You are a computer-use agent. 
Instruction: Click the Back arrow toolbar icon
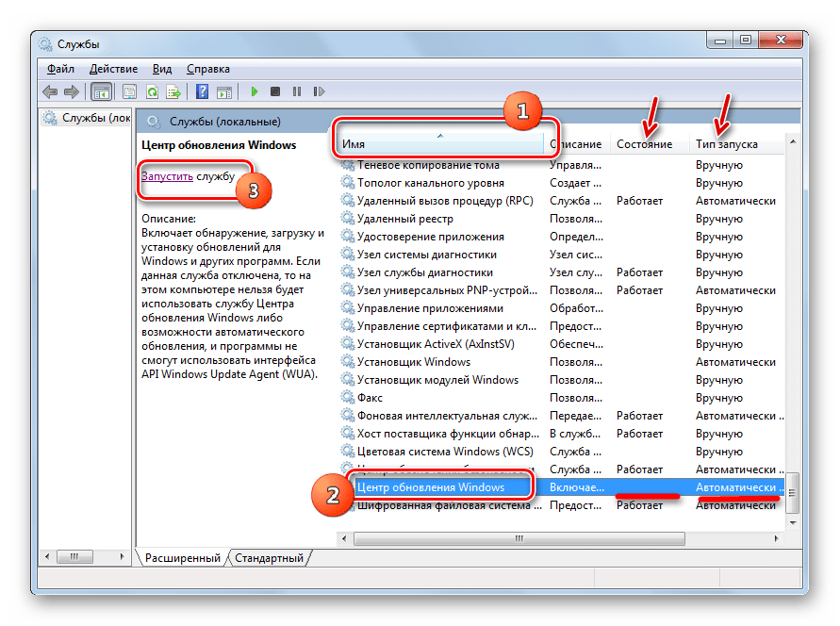pyautogui.click(x=50, y=92)
